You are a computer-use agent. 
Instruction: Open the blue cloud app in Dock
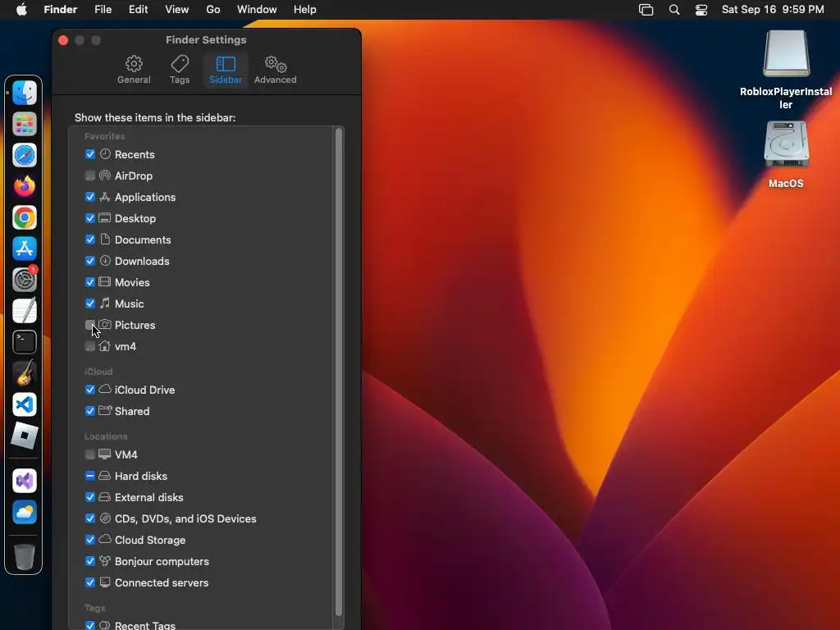pyautogui.click(x=24, y=512)
